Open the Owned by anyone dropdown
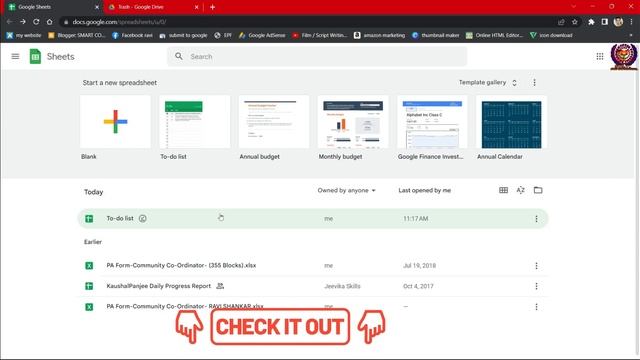The height and width of the screenshot is (360, 640). pos(346,190)
